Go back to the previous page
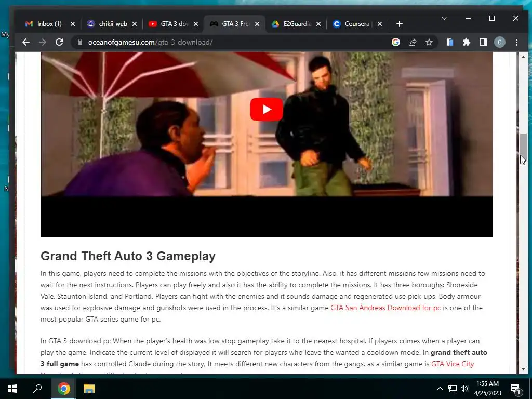The height and width of the screenshot is (399, 532). tap(26, 43)
